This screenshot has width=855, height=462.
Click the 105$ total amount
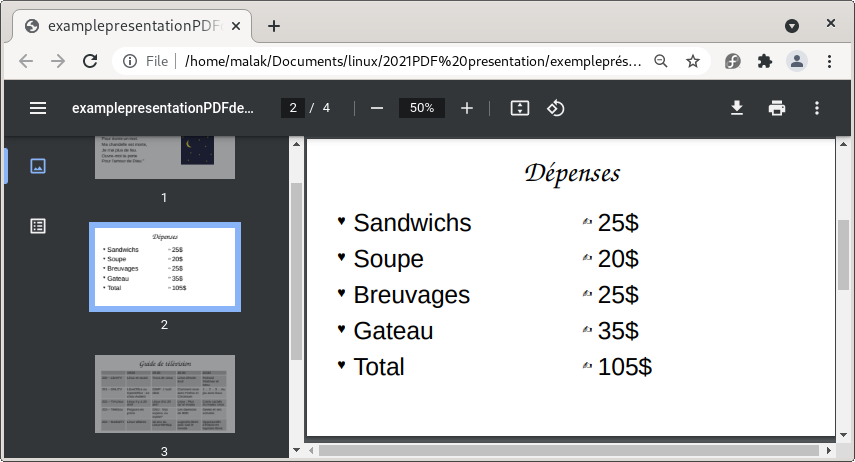624,367
